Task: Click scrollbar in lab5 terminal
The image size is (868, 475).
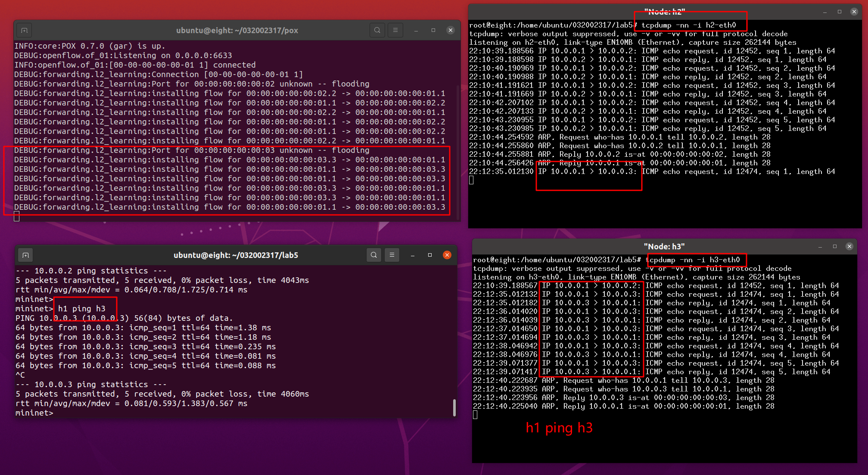Action: tap(454, 407)
